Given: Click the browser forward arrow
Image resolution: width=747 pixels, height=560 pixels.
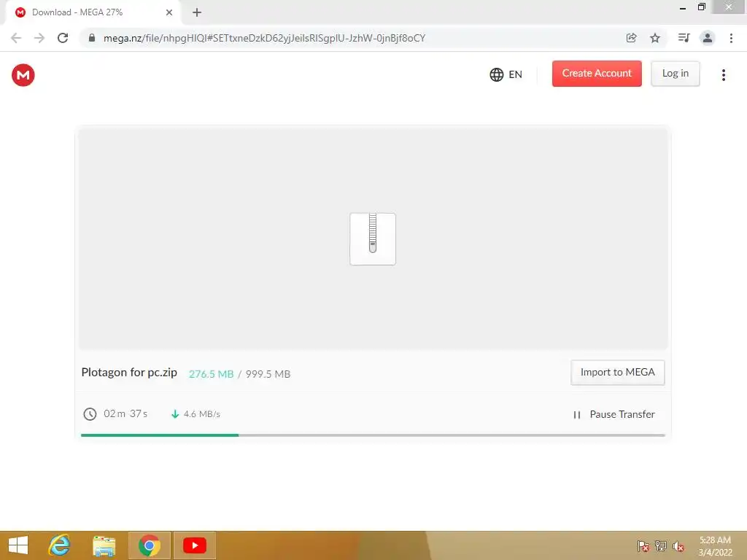Looking at the screenshot, I should 39,38.
